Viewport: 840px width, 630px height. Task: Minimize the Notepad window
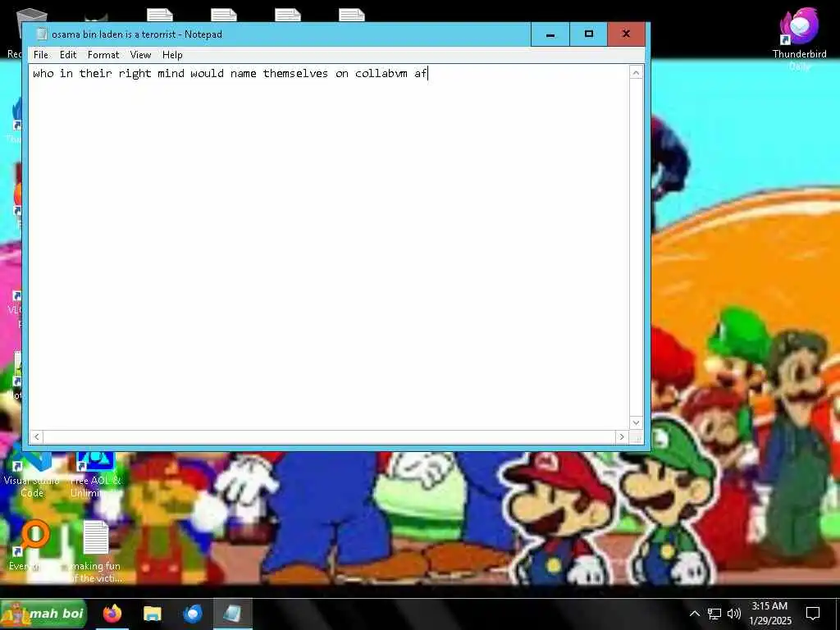click(550, 34)
